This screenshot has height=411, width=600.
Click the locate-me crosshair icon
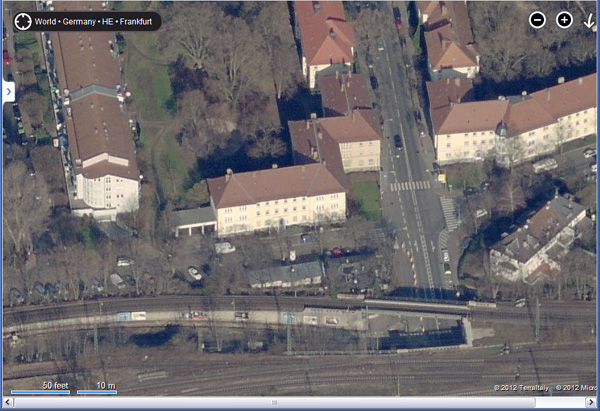tap(23, 21)
